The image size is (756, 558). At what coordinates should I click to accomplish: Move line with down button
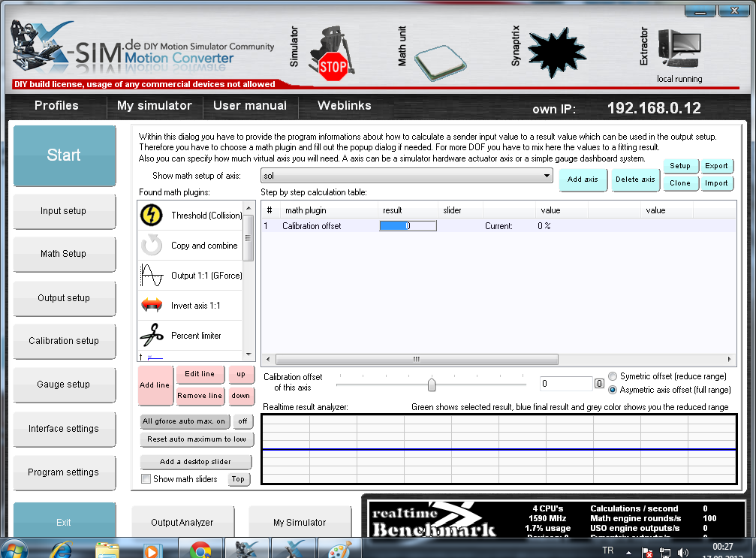tap(240, 396)
